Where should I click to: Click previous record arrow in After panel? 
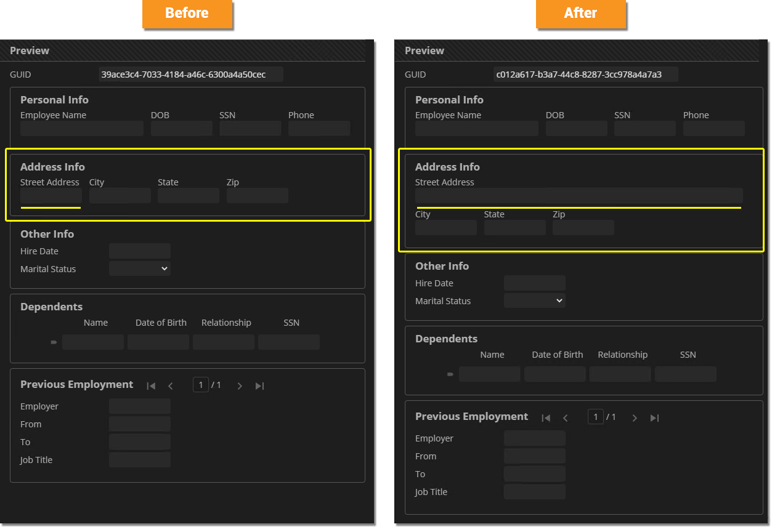coord(566,418)
